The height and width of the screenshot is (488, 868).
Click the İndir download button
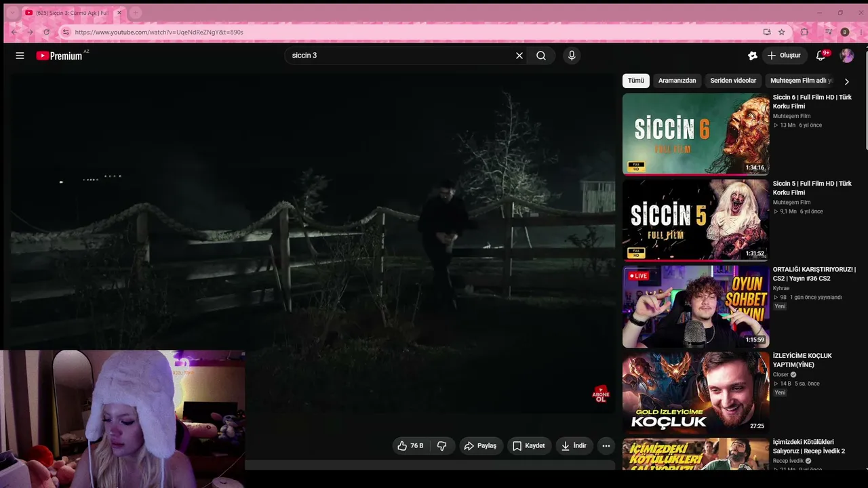pos(574,446)
